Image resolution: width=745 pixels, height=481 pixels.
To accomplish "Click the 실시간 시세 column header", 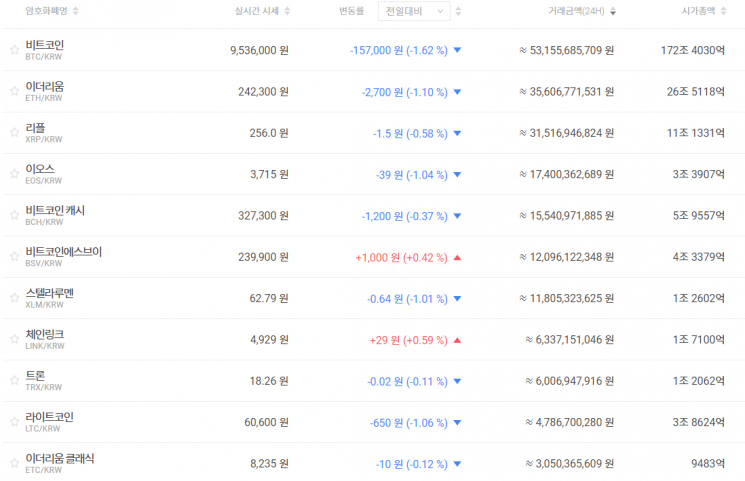I will click(x=257, y=11).
